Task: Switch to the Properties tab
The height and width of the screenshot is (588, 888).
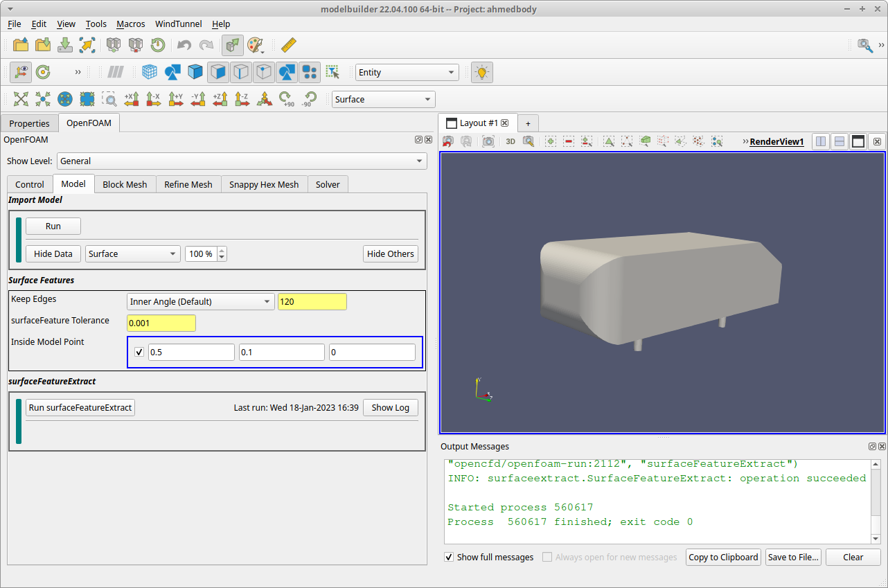Action: click(29, 123)
